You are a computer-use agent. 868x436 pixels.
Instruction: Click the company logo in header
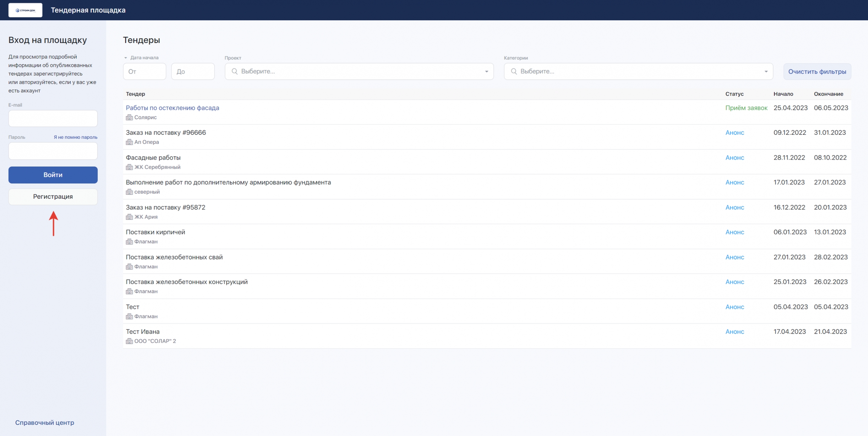click(x=25, y=10)
